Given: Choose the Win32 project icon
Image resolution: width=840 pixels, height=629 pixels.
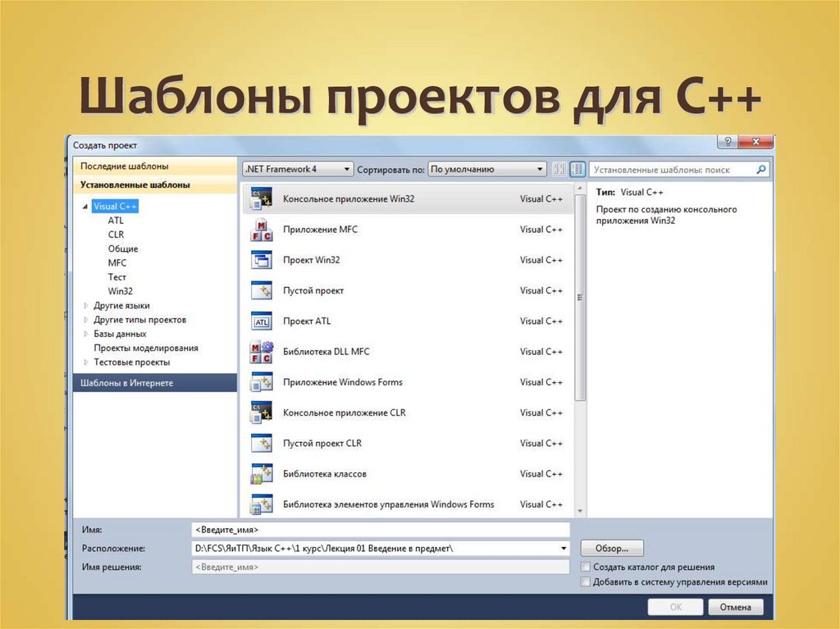Looking at the screenshot, I should 261,261.
